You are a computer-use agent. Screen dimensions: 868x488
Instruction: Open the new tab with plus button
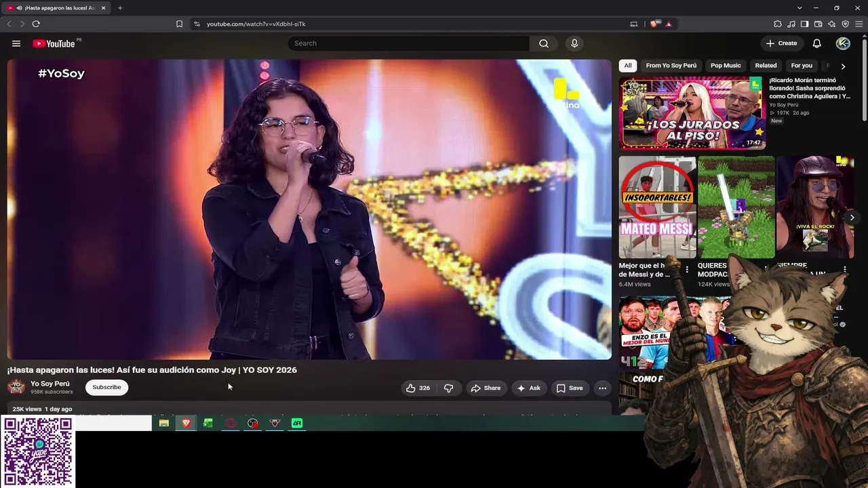(x=120, y=8)
